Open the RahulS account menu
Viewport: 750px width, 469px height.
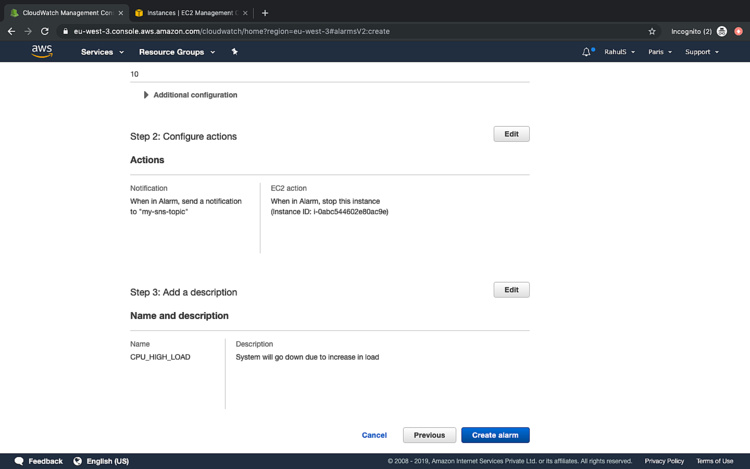click(619, 52)
